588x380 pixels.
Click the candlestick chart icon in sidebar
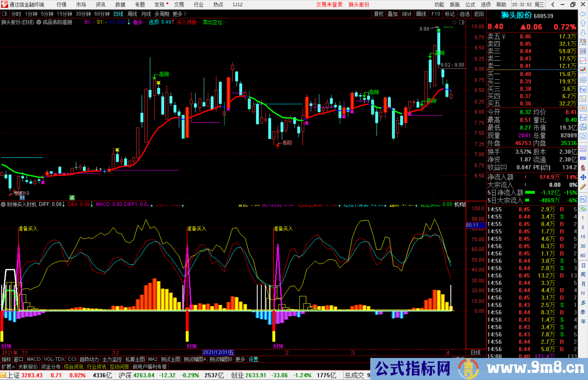583,70
